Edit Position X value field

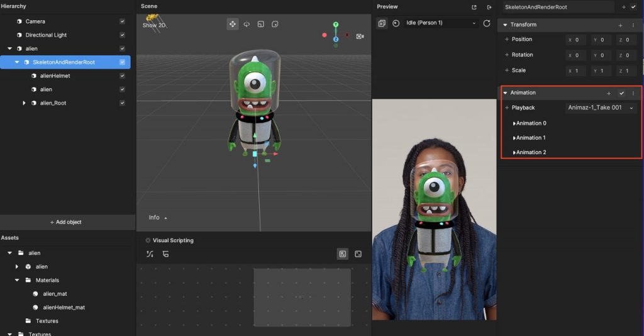[x=576, y=40]
